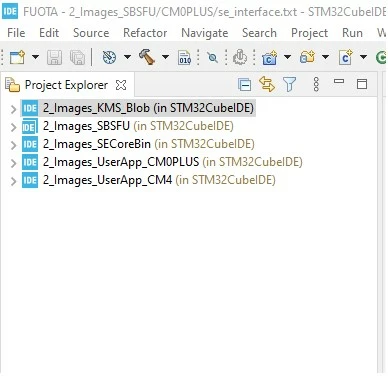The width and height of the screenshot is (388, 377).
Task: Open the File menu
Action: (16, 33)
